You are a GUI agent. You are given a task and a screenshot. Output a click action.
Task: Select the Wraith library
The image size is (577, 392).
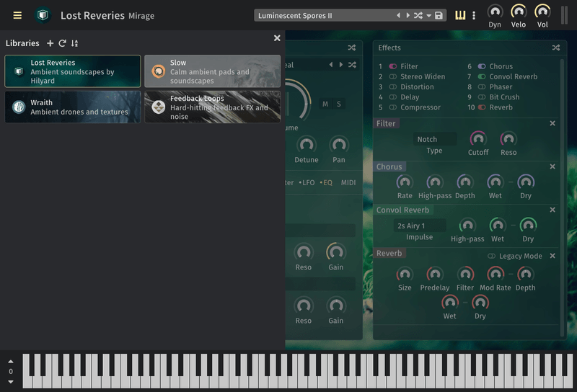[72, 107]
